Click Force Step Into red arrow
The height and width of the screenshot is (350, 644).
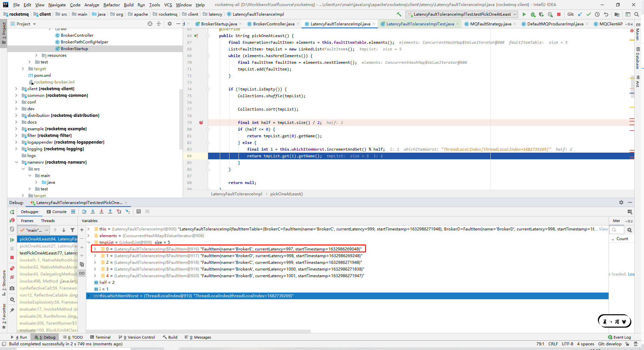point(102,211)
